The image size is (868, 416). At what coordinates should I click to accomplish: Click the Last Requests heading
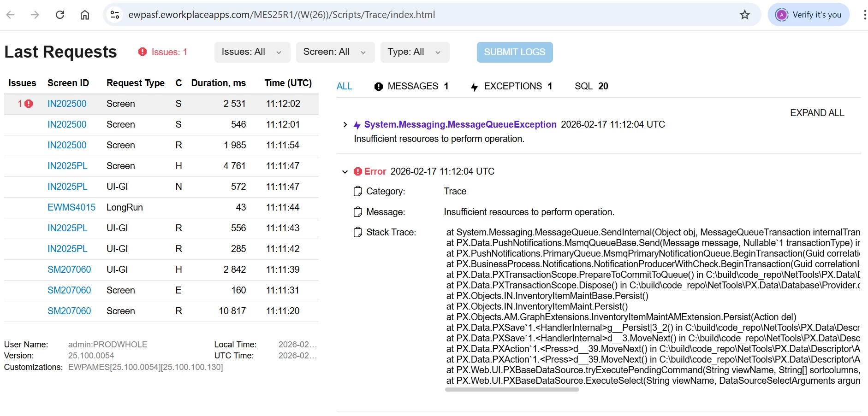(x=60, y=52)
